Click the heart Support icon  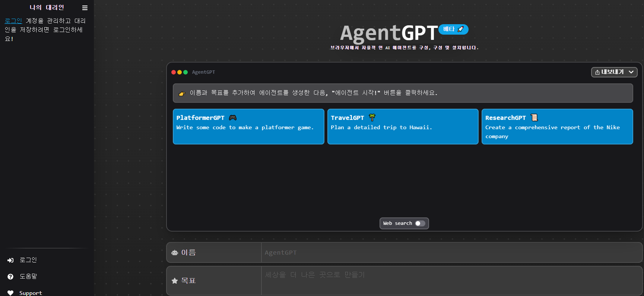click(10, 293)
